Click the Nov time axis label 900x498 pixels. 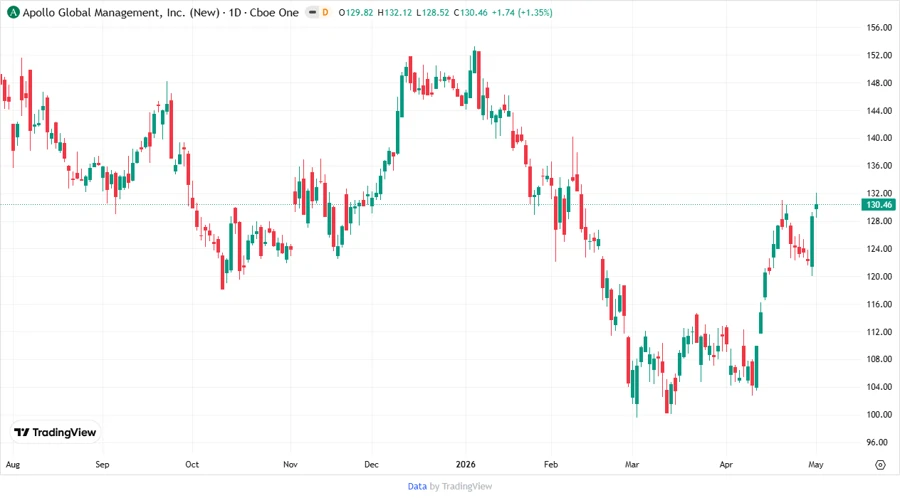click(x=290, y=465)
